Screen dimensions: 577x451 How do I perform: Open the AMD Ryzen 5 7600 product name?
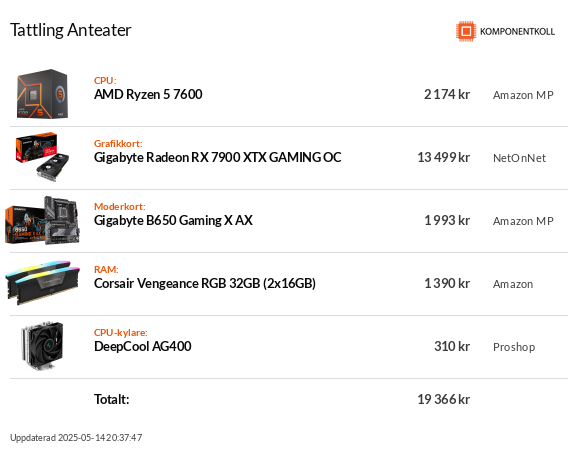[148, 95]
